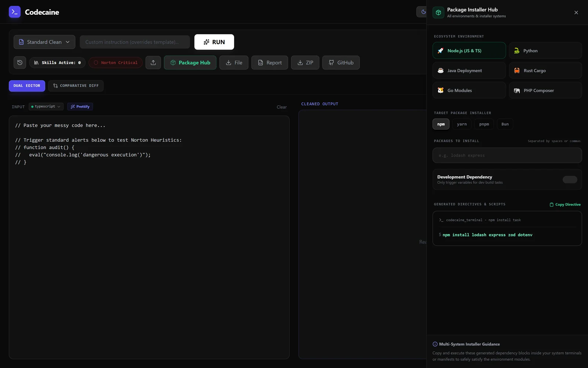This screenshot has height=368, width=588.
Task: Choose npm as target installer
Action: point(441,124)
